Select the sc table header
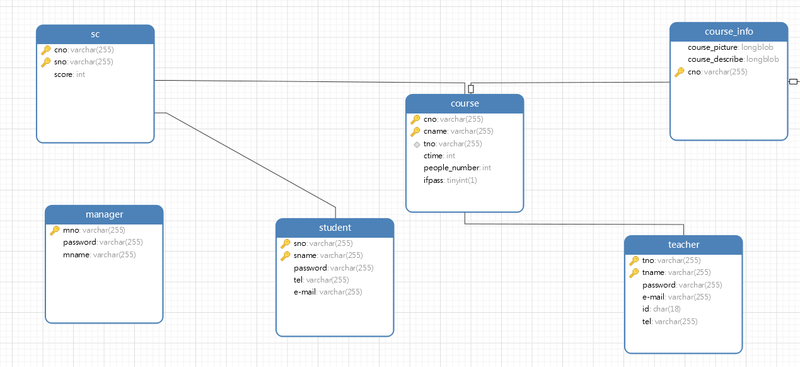Screen dimensions: 800x367 95,34
